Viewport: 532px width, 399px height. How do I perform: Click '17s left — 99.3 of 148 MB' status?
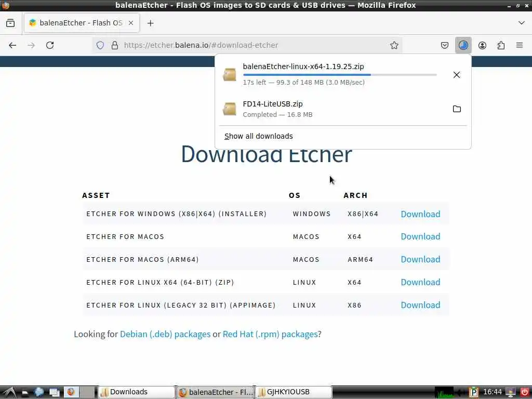click(303, 83)
